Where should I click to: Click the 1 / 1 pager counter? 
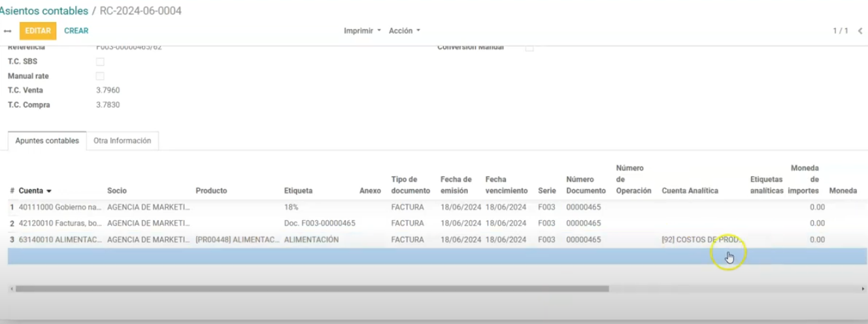[840, 31]
